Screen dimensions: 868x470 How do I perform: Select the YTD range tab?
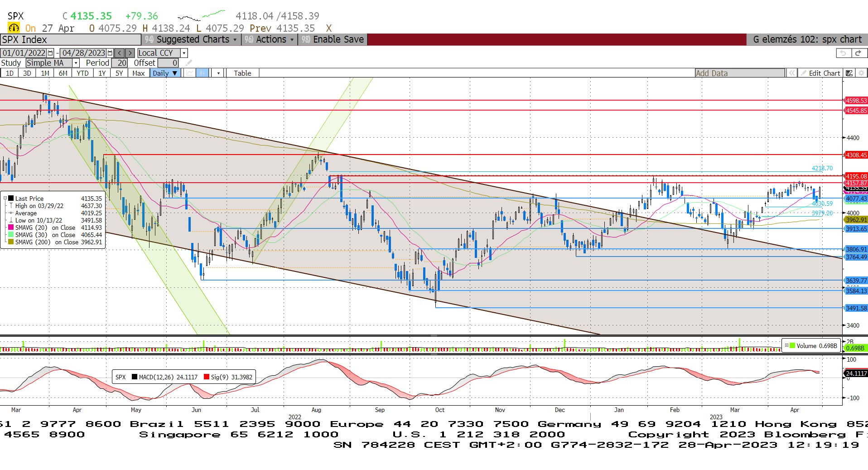(x=82, y=73)
